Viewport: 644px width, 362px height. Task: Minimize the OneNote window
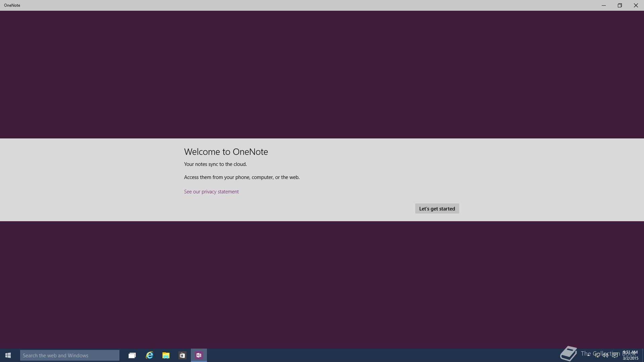pos(604,5)
